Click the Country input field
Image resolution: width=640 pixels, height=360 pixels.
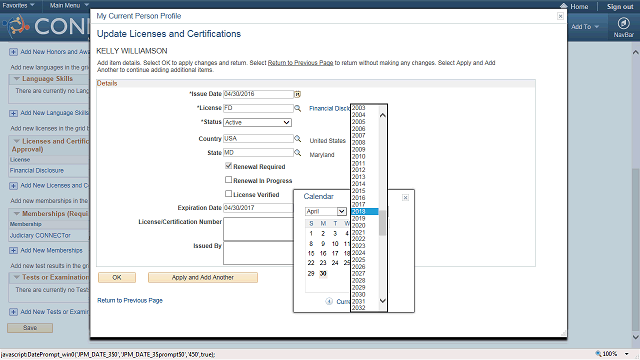[258, 139]
